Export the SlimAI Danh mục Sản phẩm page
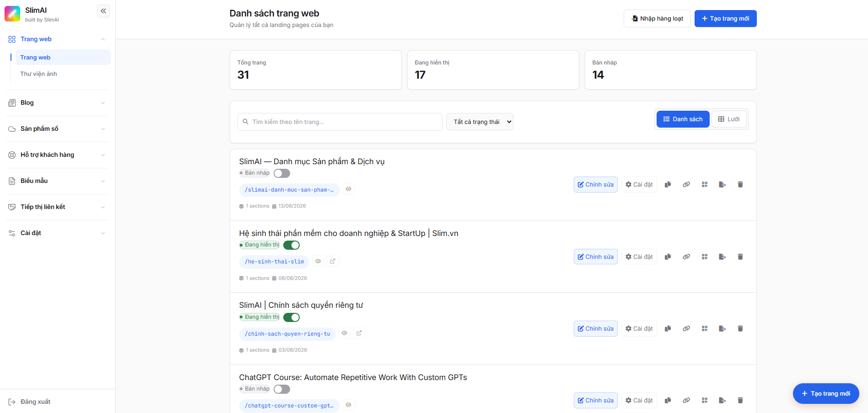The width and height of the screenshot is (868, 413). click(x=722, y=184)
